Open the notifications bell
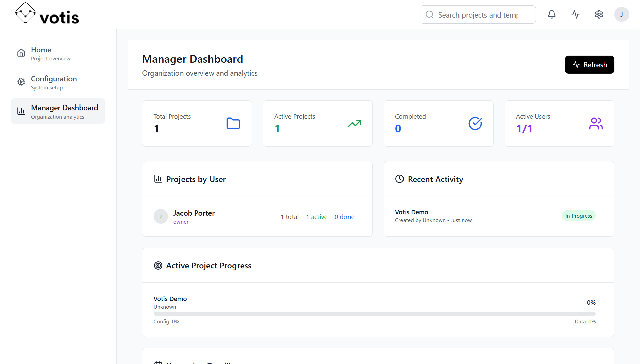This screenshot has width=640, height=364. pyautogui.click(x=552, y=14)
